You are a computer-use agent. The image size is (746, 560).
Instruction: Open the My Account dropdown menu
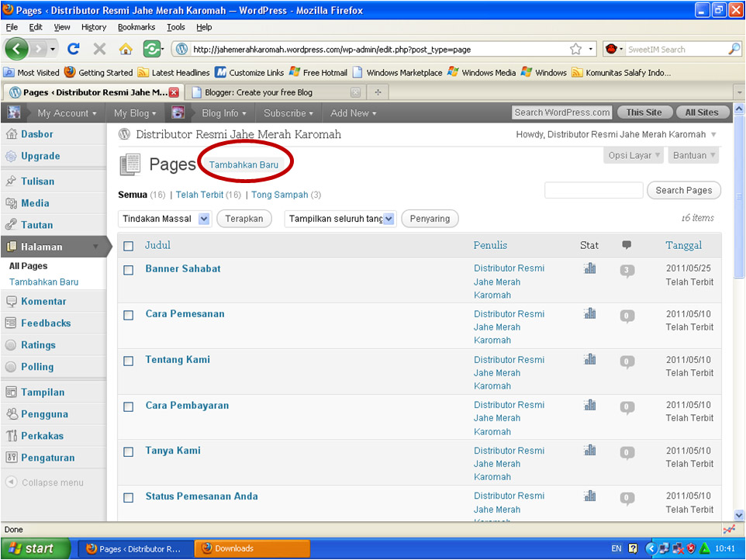pos(67,112)
